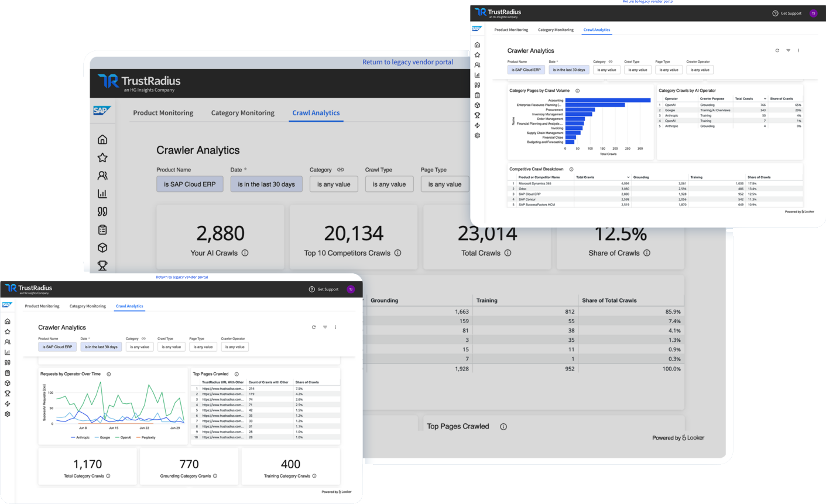The height and width of the screenshot is (504, 826).
Task: Switch to Product Monitoring tab in the center window
Action: tap(163, 113)
